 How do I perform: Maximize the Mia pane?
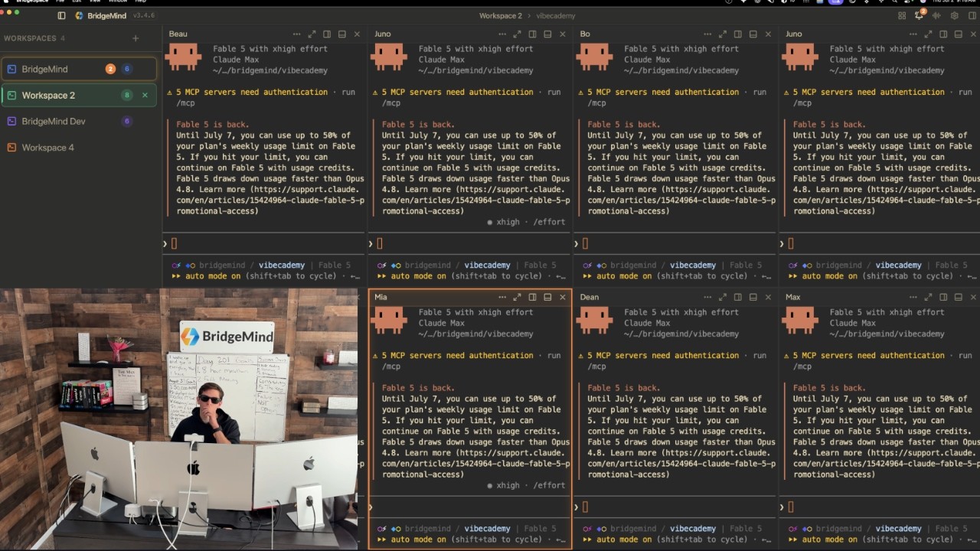[518, 297]
